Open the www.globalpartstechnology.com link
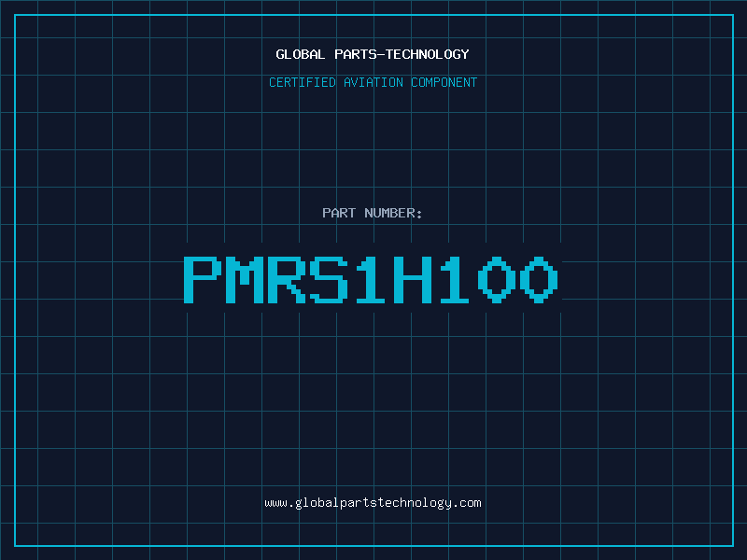The width and height of the screenshot is (747, 560). tap(373, 503)
